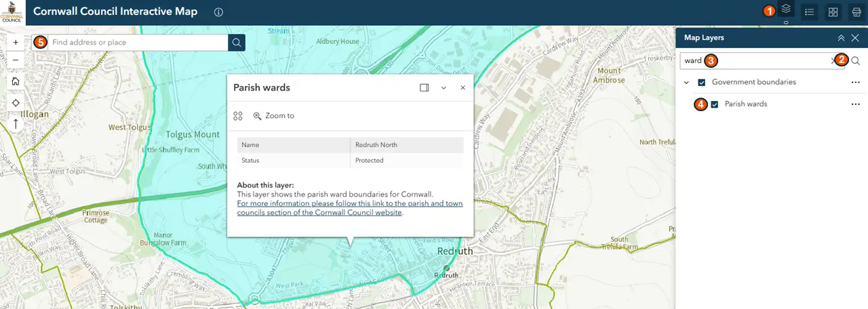Uncheck Government boundaries layer group
868x309 pixels.
(702, 83)
